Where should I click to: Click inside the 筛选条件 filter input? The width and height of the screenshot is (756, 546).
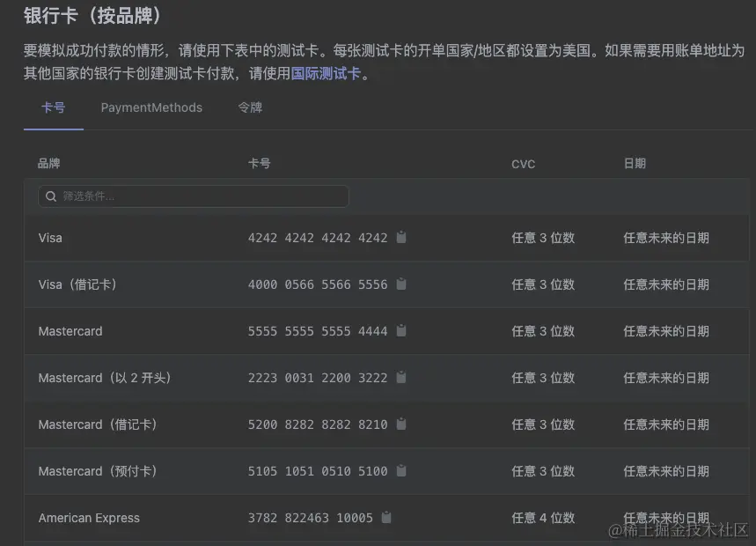click(176, 196)
